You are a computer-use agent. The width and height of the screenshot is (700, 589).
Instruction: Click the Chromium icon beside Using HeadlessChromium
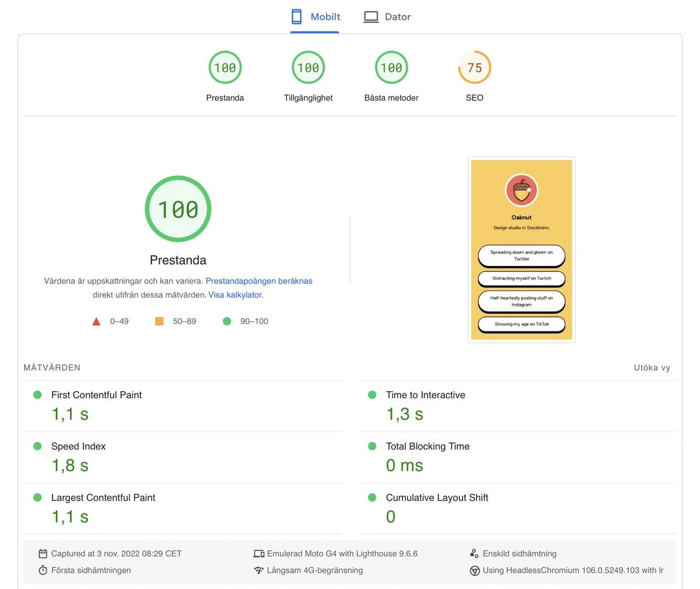[474, 570]
